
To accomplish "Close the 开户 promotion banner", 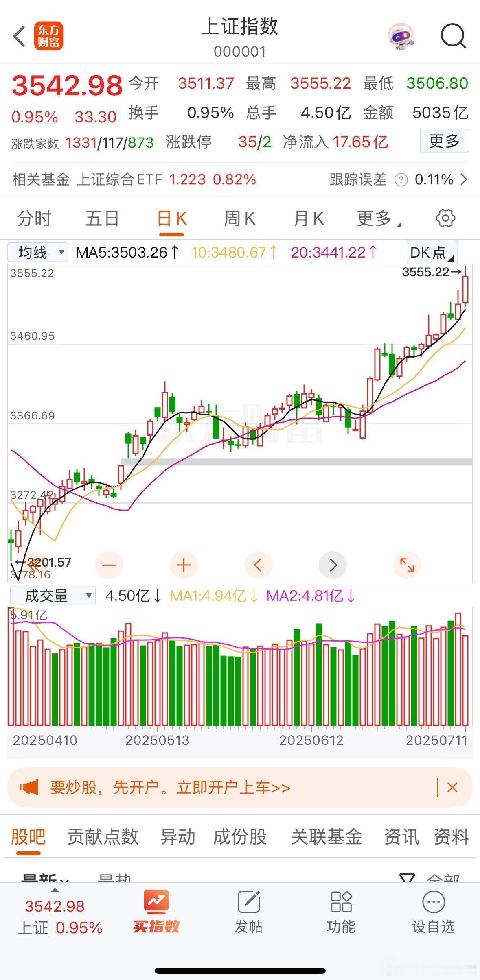I will [x=452, y=788].
